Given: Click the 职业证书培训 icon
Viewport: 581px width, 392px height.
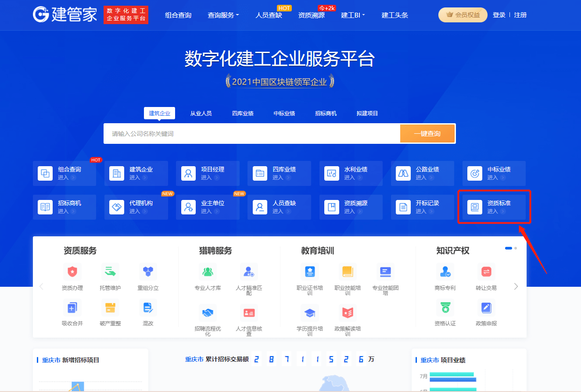Looking at the screenshot, I should point(310,272).
